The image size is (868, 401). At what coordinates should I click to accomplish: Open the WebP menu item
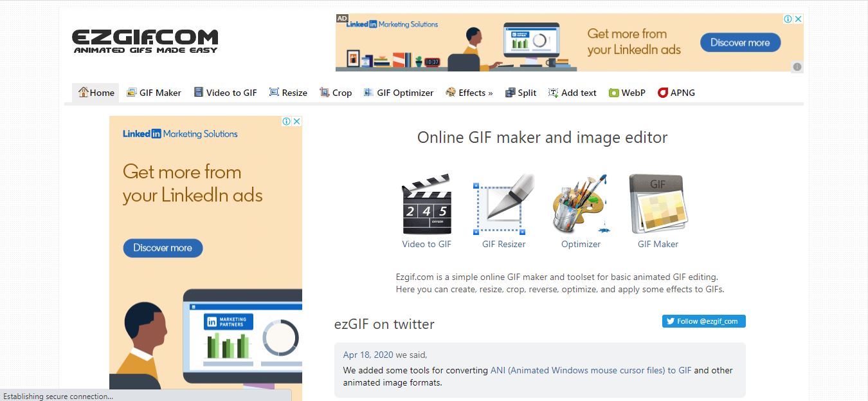coord(628,93)
